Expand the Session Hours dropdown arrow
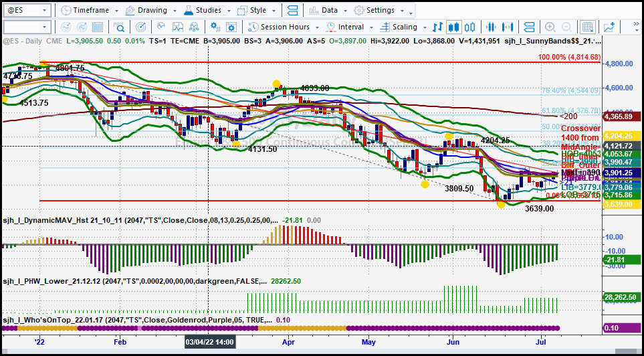 [317, 27]
